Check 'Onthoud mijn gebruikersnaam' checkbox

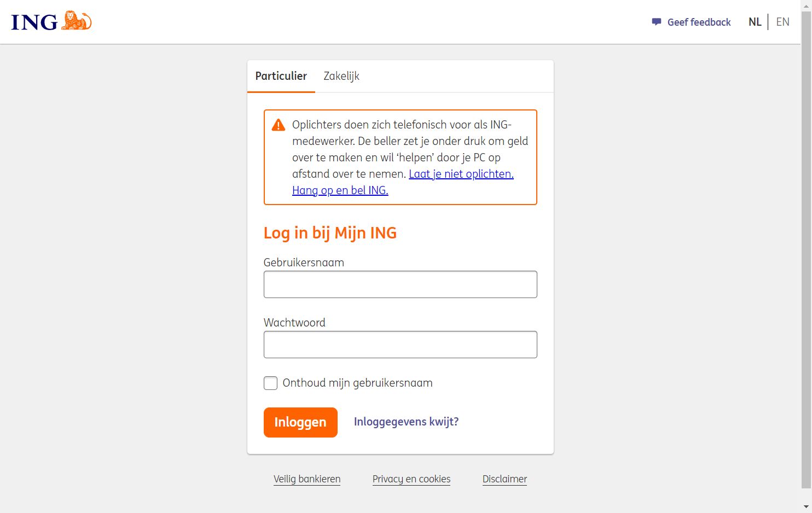pyautogui.click(x=270, y=383)
